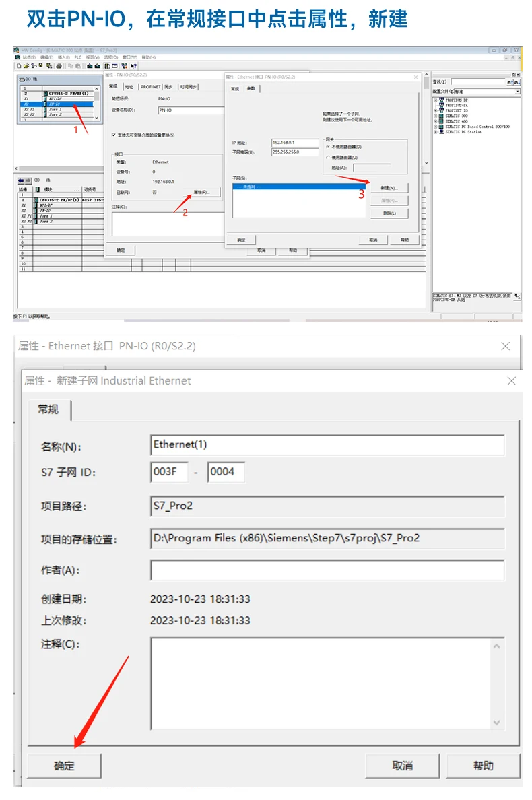Select the 不使用路由器(D) radio button

coord(328,146)
